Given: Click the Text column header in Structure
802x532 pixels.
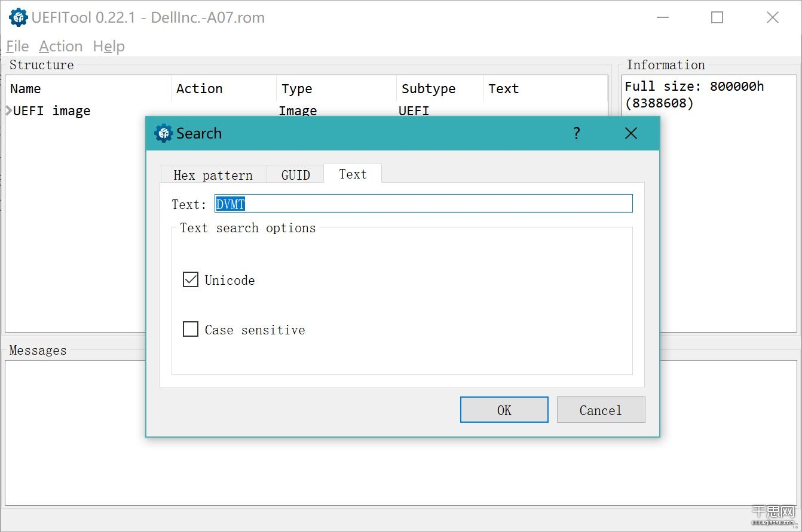Looking at the screenshot, I should coord(545,89).
